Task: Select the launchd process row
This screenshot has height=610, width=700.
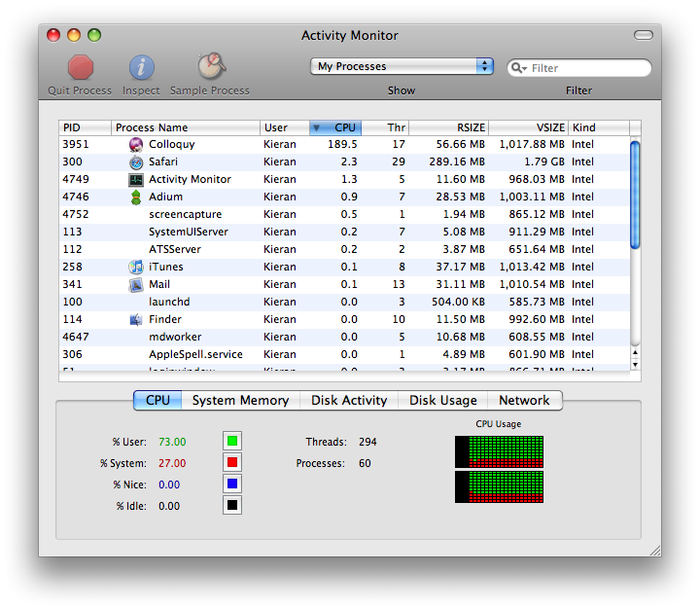Action: click(344, 303)
